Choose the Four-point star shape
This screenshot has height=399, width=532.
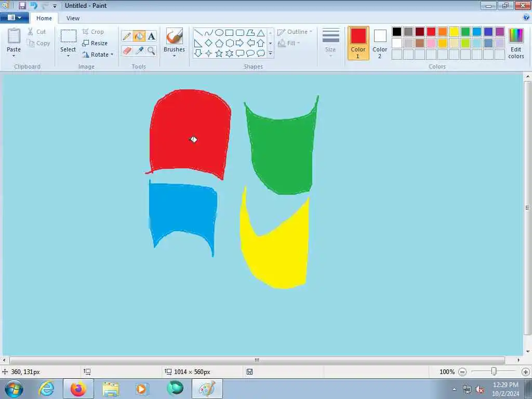tap(209, 54)
